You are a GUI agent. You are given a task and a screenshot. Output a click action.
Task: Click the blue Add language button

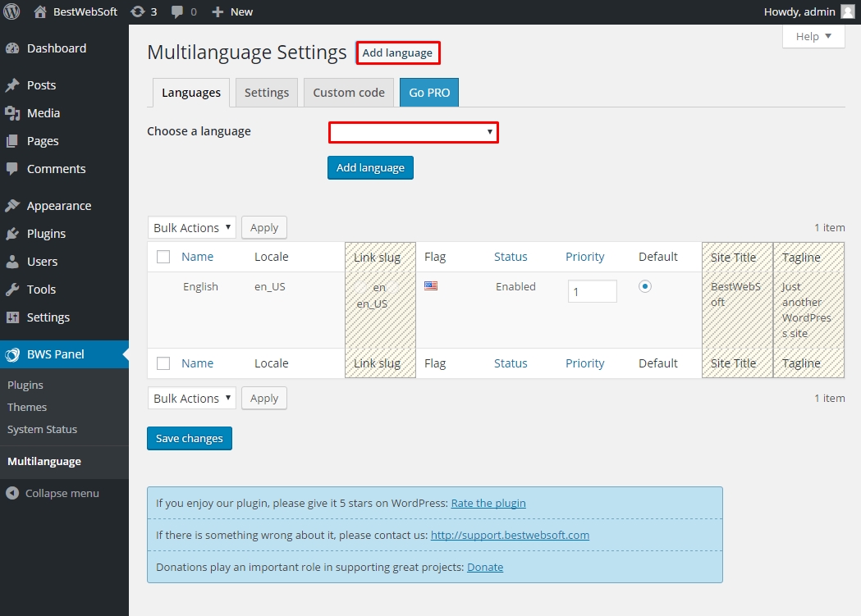click(x=371, y=168)
